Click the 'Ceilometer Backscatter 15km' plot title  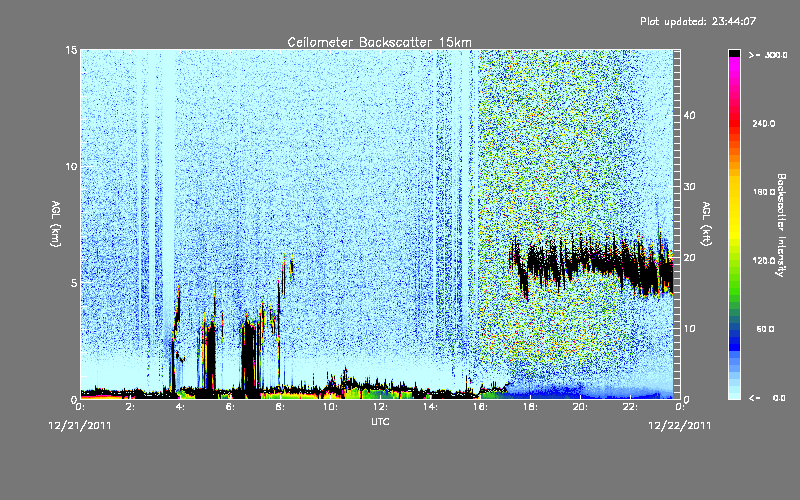tap(379, 42)
